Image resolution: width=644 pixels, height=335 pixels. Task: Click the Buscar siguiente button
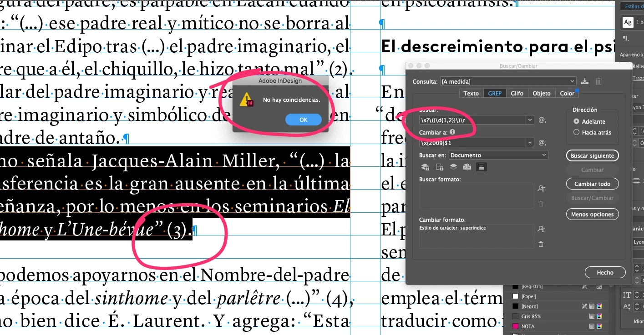click(x=593, y=155)
